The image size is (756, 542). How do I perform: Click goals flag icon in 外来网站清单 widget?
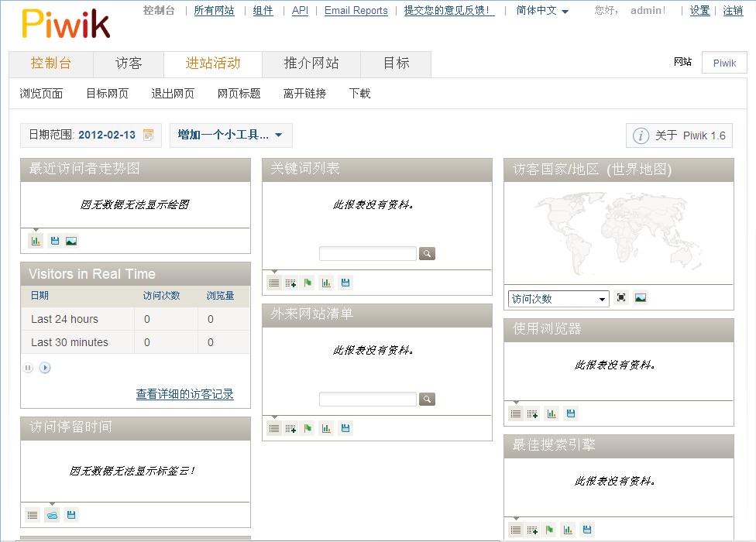click(308, 428)
